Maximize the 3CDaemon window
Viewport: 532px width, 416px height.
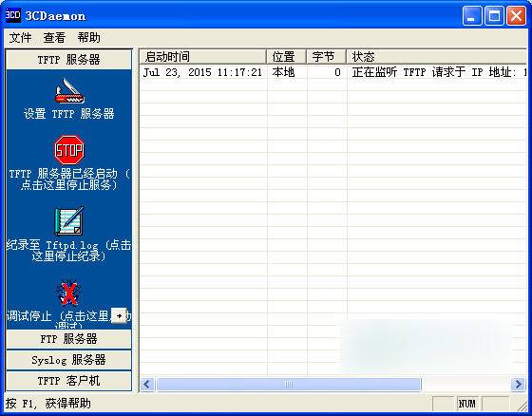pos(494,15)
